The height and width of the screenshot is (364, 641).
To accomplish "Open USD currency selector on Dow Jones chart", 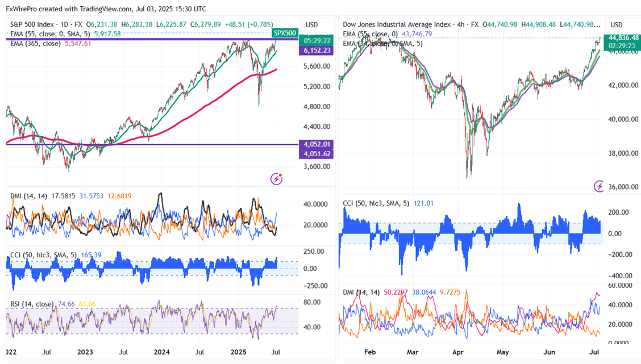I will (x=617, y=25).
